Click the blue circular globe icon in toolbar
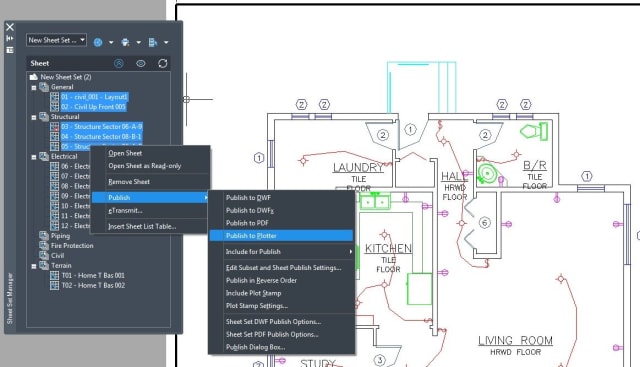The image size is (640, 367). (98, 42)
